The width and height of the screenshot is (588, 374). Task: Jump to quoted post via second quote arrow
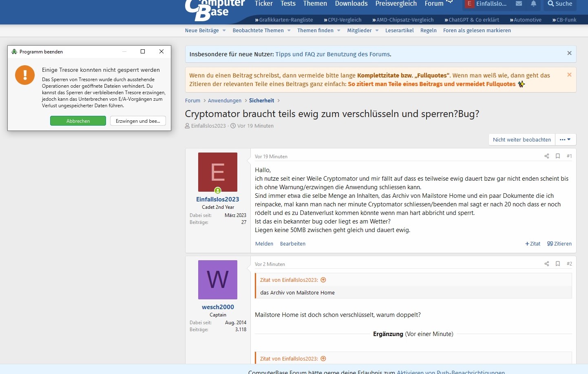click(x=323, y=359)
